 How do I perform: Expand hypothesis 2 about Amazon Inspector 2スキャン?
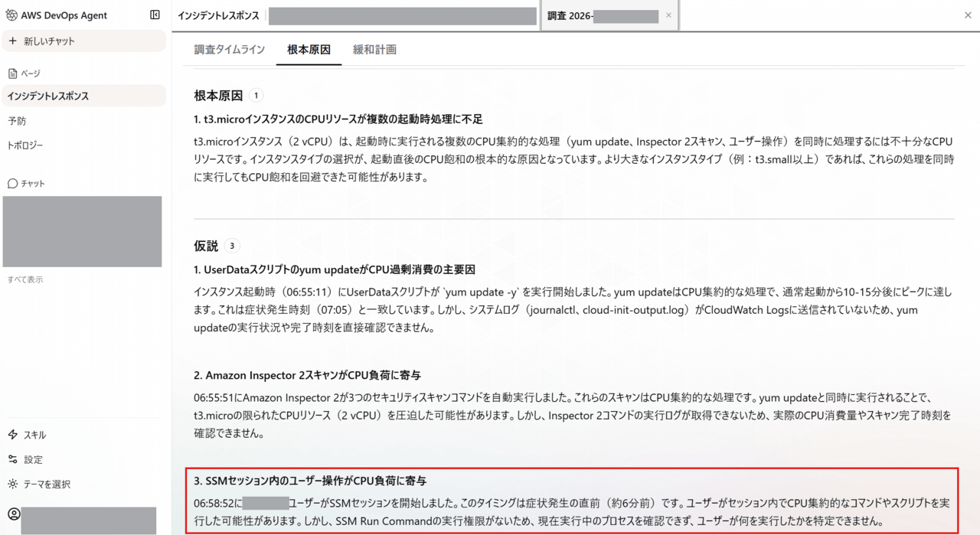point(307,375)
